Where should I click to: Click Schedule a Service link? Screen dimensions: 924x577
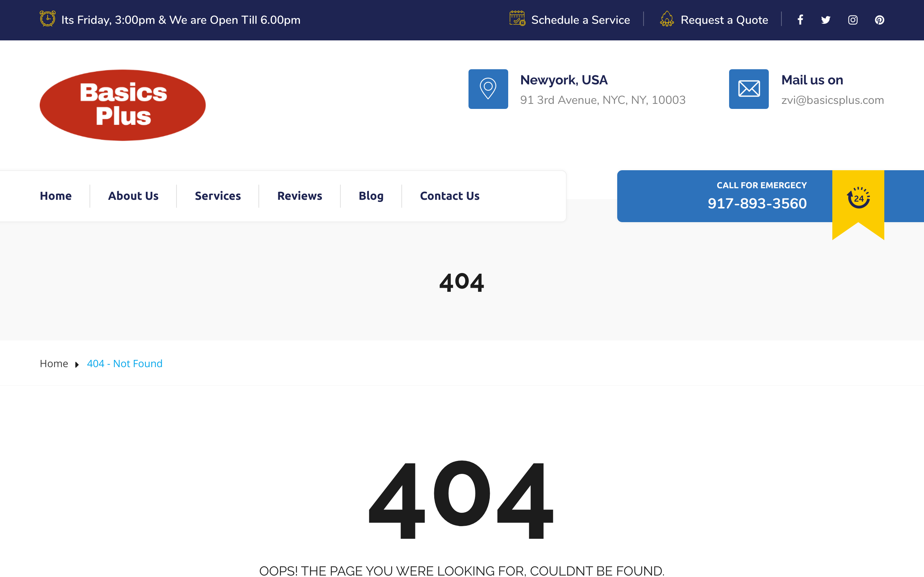pyautogui.click(x=580, y=20)
